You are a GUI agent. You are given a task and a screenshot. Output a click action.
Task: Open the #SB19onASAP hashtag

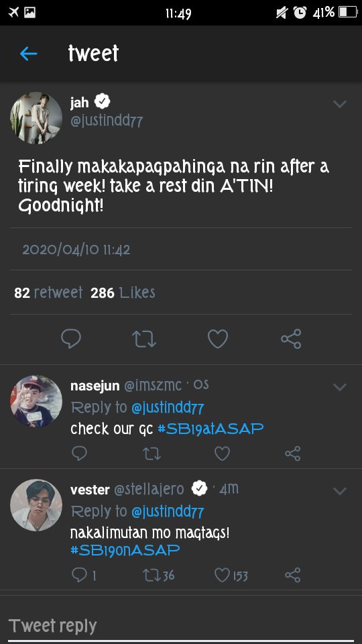click(x=125, y=550)
